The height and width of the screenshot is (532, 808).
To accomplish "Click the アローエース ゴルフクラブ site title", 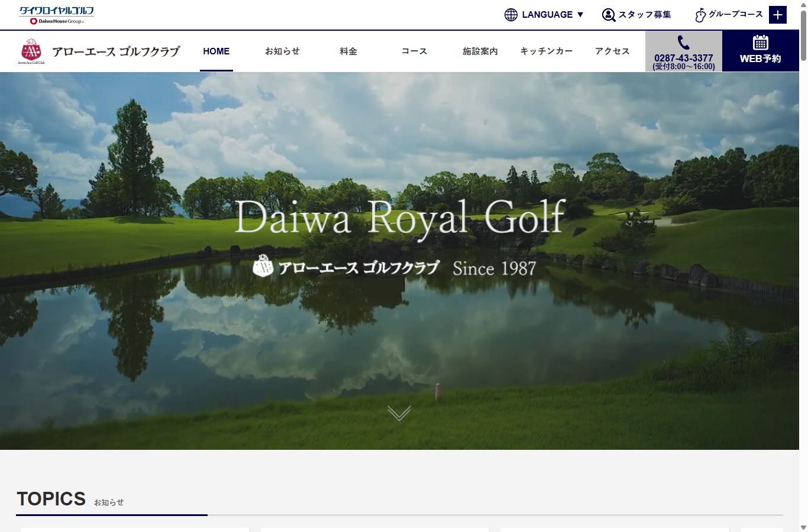I will (x=116, y=51).
